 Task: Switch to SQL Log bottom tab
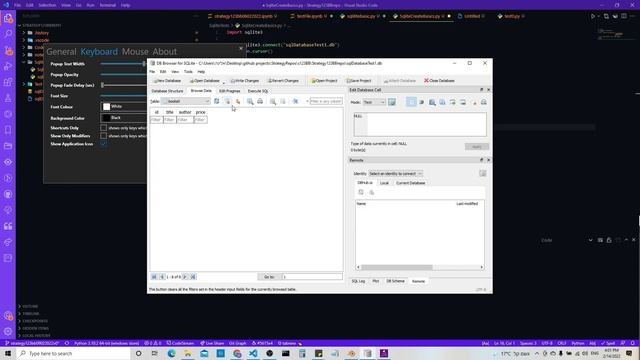coord(358,281)
